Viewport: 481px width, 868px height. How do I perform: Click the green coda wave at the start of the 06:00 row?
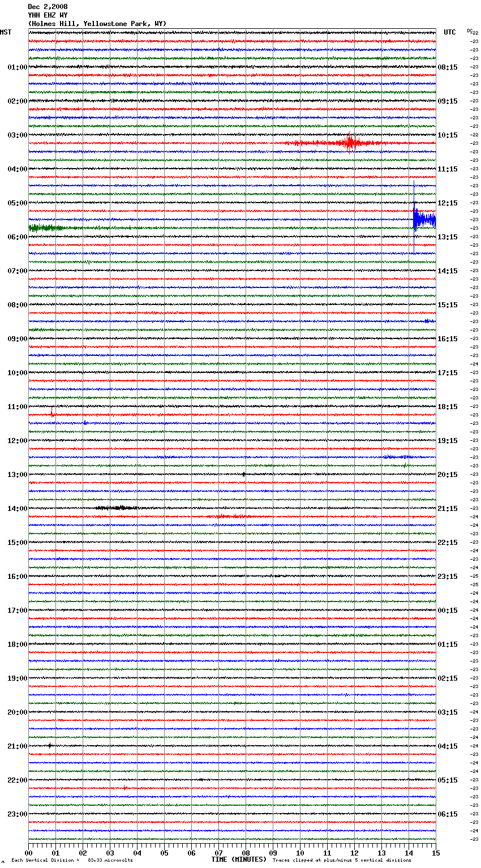(48, 227)
